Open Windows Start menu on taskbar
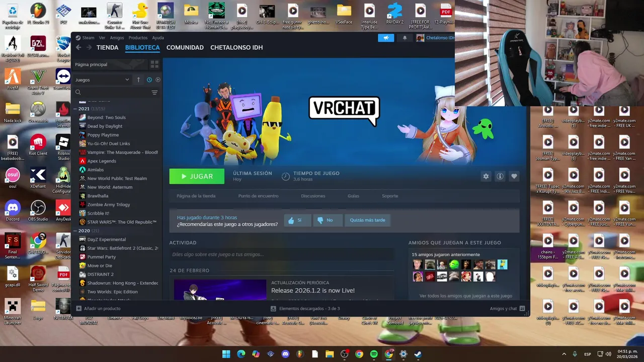Viewport: 644px width, 362px height. (226, 354)
